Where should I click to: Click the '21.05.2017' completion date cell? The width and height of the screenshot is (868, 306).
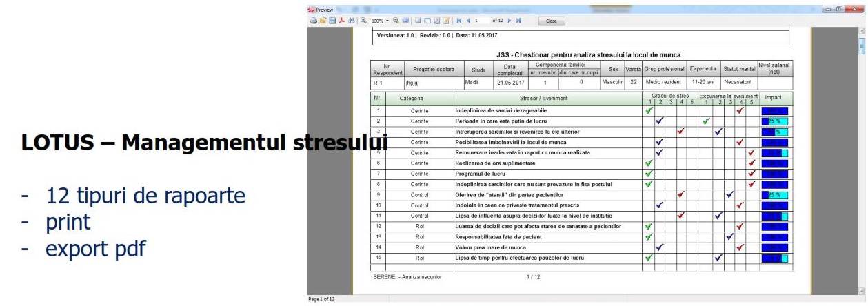tap(510, 82)
